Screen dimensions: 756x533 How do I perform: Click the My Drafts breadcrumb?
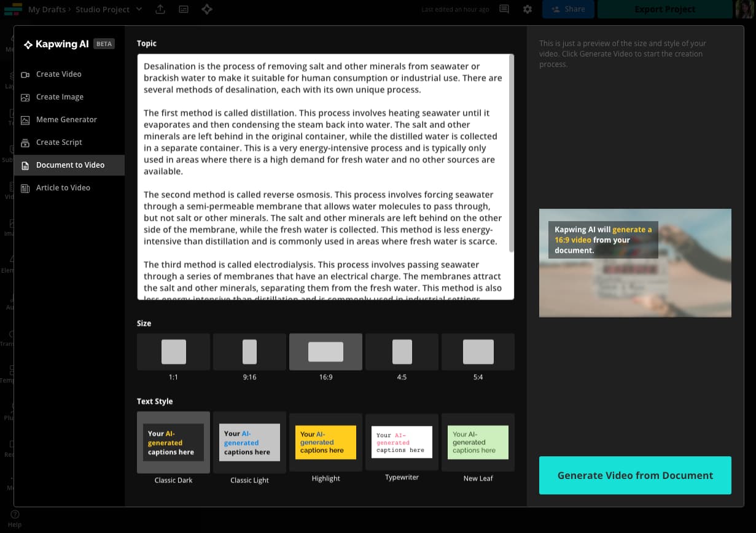(x=47, y=9)
